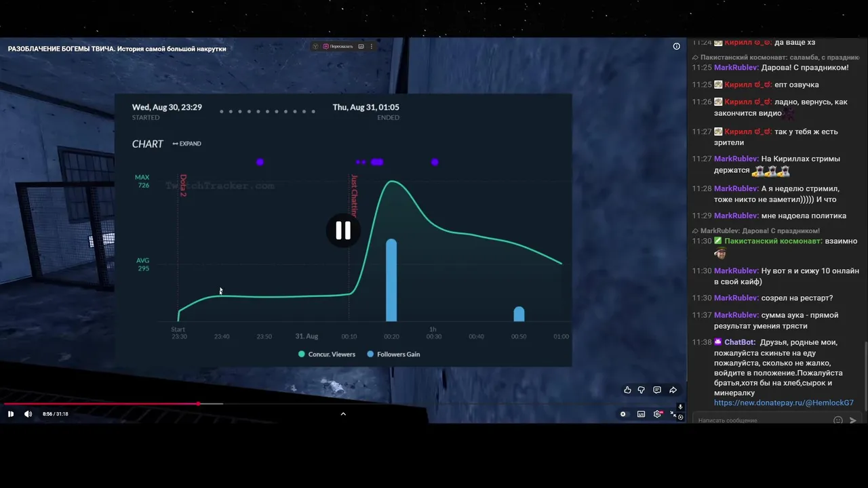The width and height of the screenshot is (868, 488).
Task: Click the Thu, Aug 31, 01:05 end time
Action: point(366,107)
